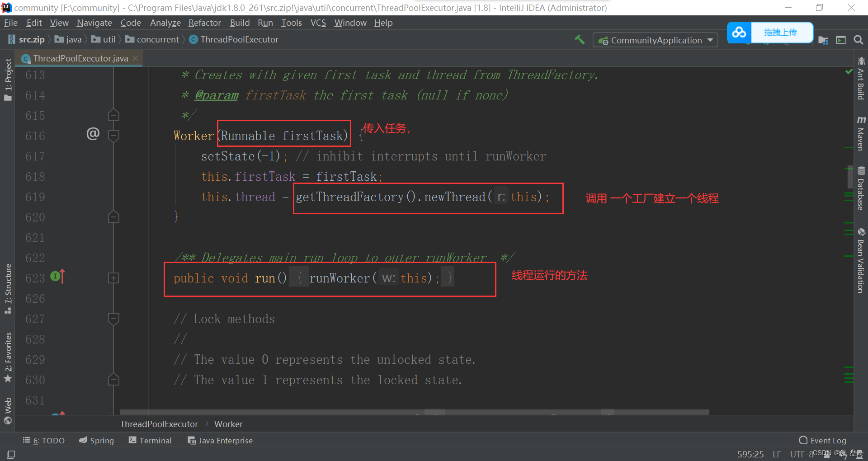Image resolution: width=868 pixels, height=461 pixels.
Task: Open the Maven tool window
Action: (x=861, y=133)
